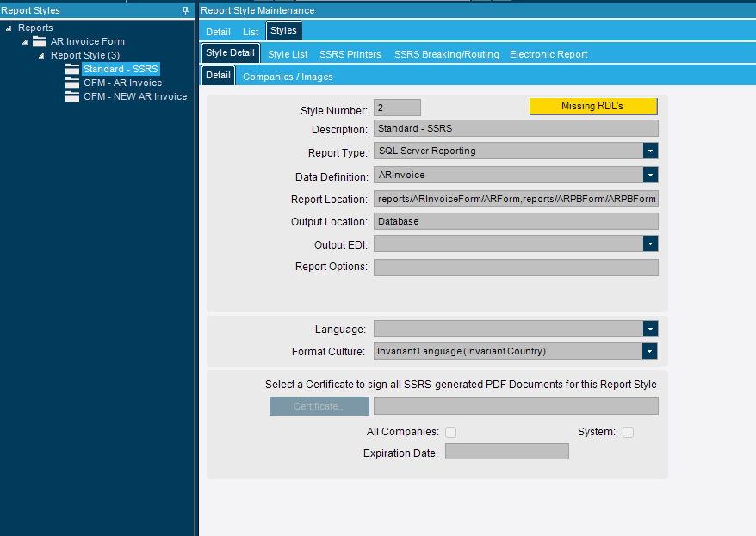
Task: Open the Companies / Images tab
Action: pyautogui.click(x=288, y=77)
